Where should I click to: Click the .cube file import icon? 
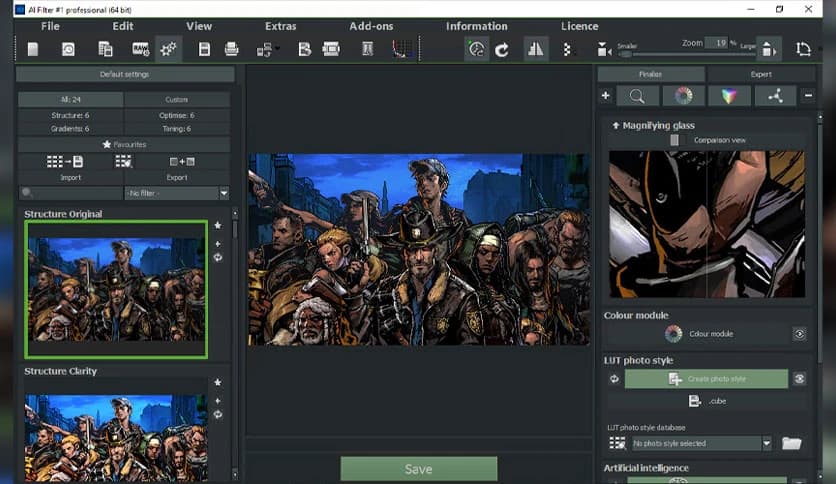696,401
